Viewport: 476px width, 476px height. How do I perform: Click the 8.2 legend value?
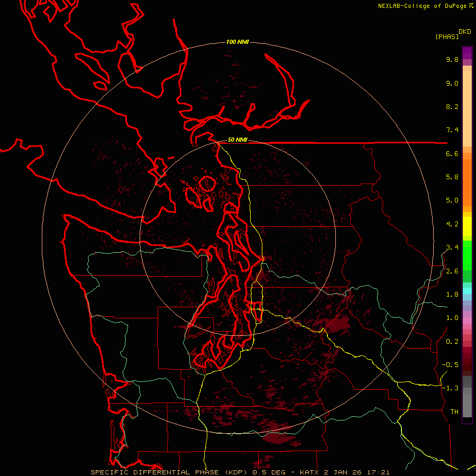pyautogui.click(x=452, y=106)
